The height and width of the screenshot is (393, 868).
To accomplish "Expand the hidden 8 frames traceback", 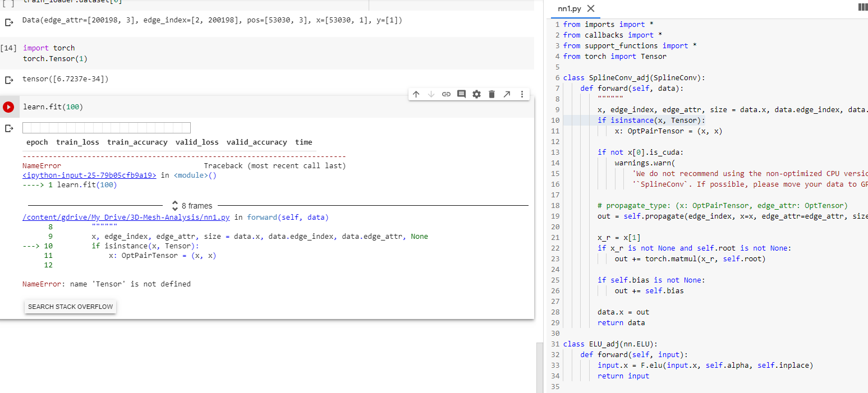I will (192, 206).
